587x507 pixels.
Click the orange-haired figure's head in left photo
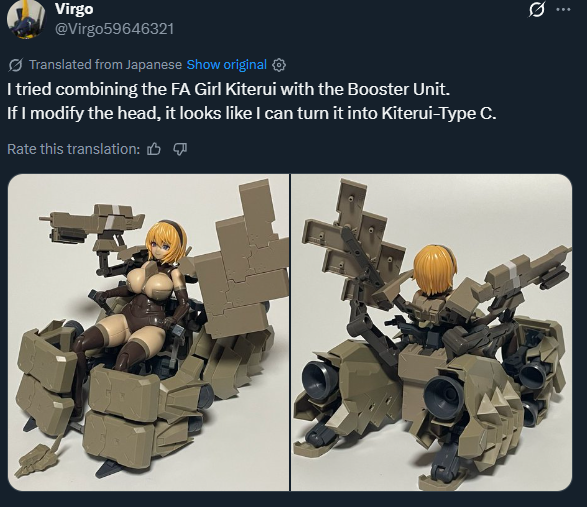(x=165, y=242)
